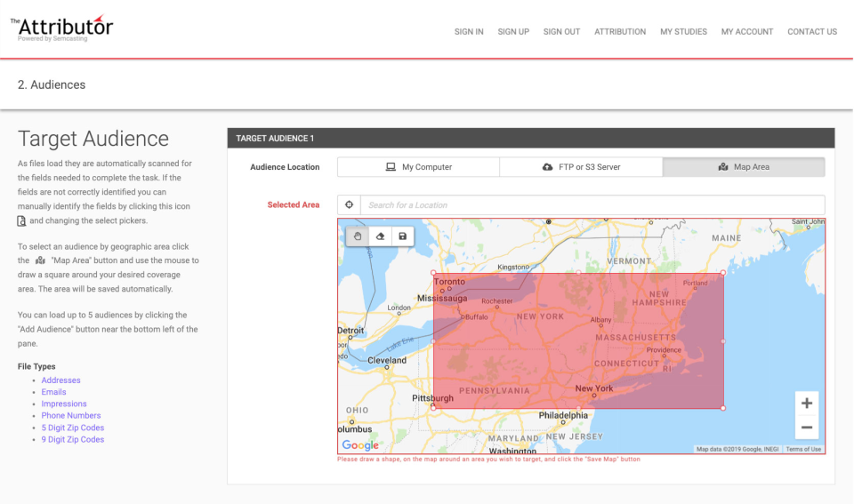This screenshot has height=504, width=854.
Task: Click Cleveland label on map
Action: click(387, 360)
